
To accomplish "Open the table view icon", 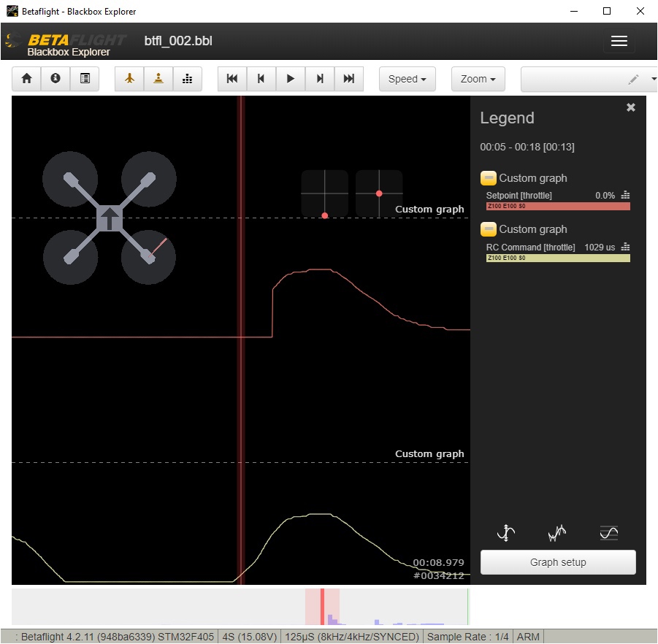I will click(85, 79).
